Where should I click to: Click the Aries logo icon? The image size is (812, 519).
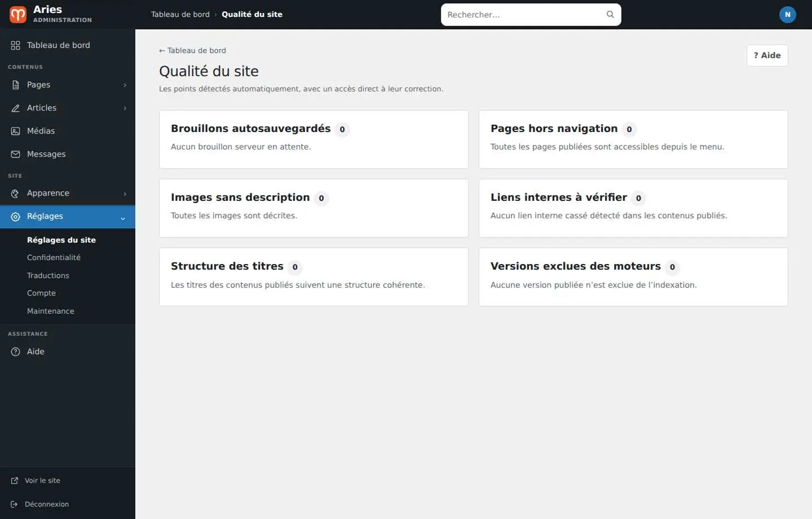pyautogui.click(x=18, y=15)
